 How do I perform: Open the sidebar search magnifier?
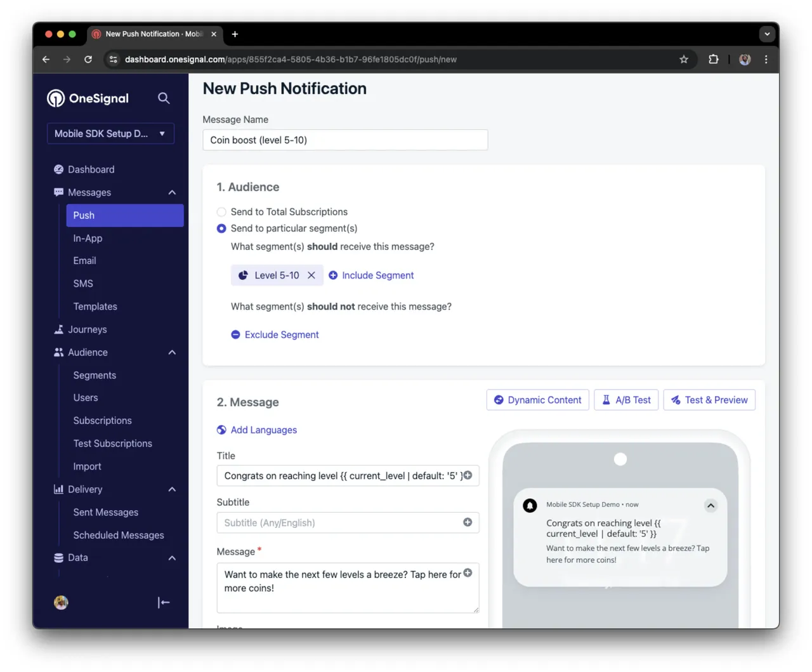pyautogui.click(x=164, y=98)
